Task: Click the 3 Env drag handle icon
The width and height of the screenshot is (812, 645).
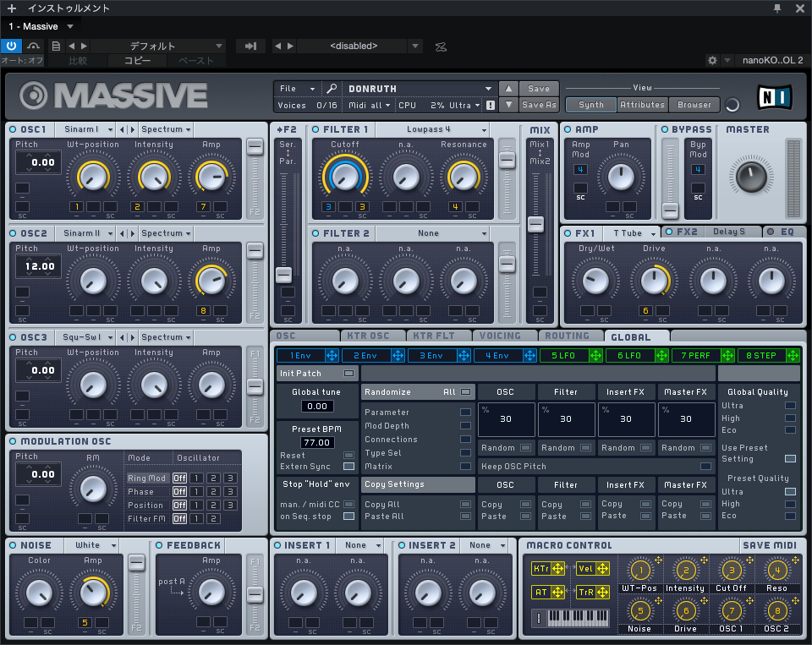Action: pos(464,355)
